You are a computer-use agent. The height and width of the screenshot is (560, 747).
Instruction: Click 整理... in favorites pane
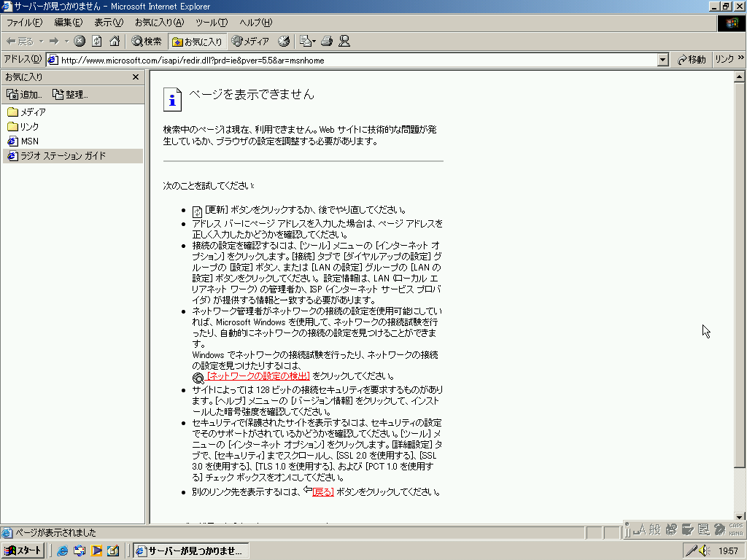pos(70,94)
